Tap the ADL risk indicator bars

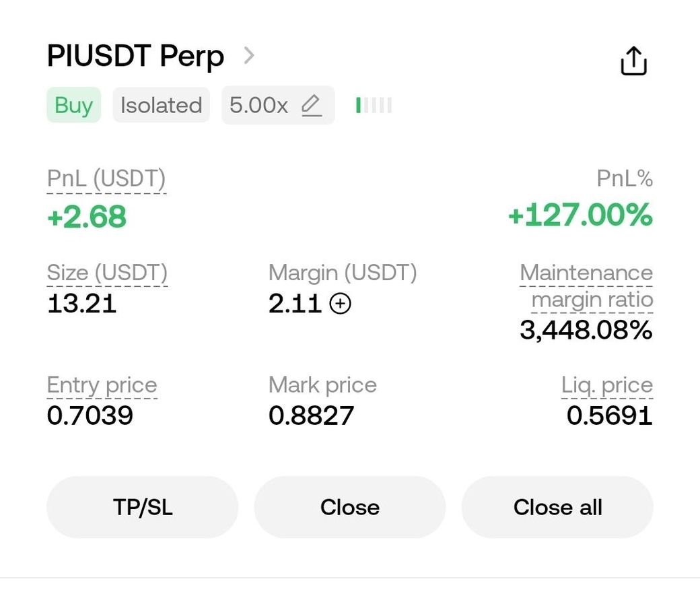(374, 106)
